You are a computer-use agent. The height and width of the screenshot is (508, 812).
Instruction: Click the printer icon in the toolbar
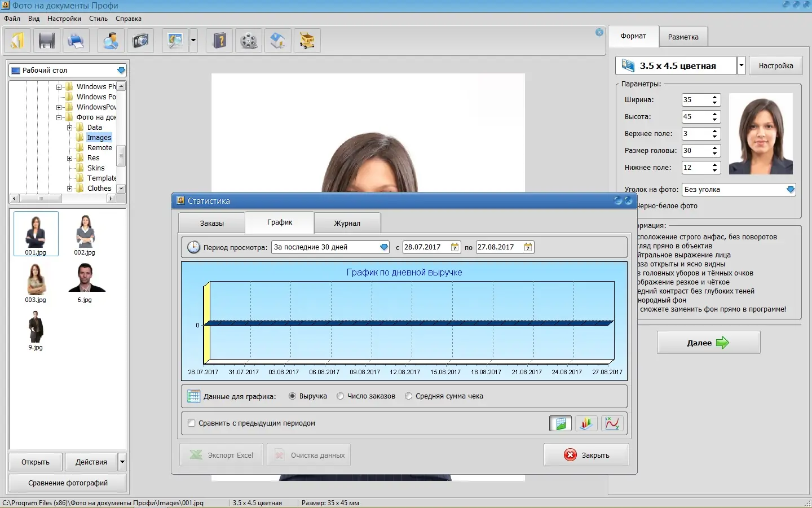pos(76,41)
